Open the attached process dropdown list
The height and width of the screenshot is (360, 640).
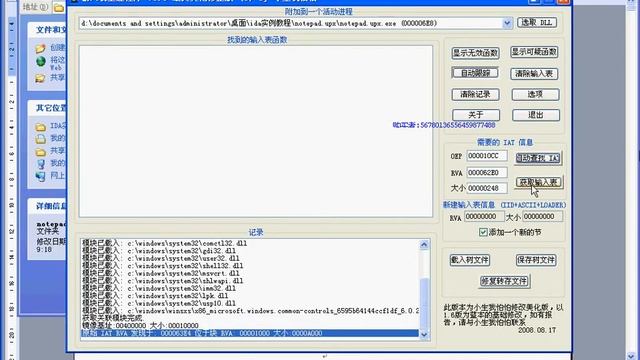point(507,23)
